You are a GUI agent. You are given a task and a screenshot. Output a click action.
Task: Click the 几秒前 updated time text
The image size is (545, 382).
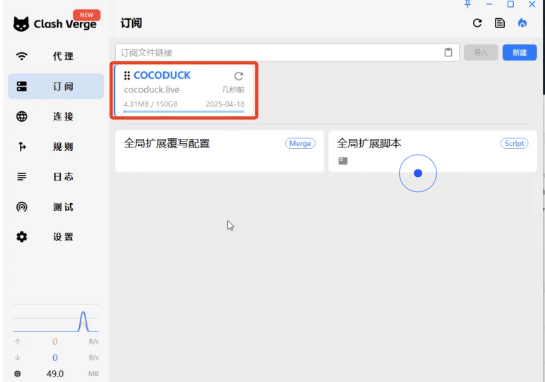point(233,90)
